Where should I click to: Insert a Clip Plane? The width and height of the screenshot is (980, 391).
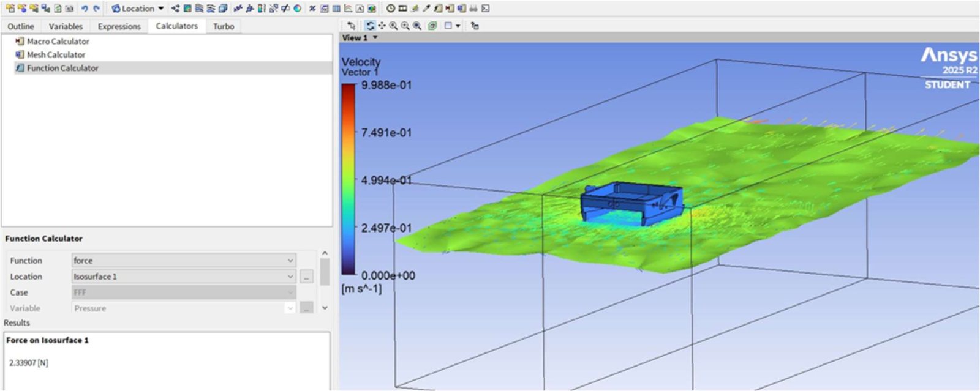click(285, 9)
